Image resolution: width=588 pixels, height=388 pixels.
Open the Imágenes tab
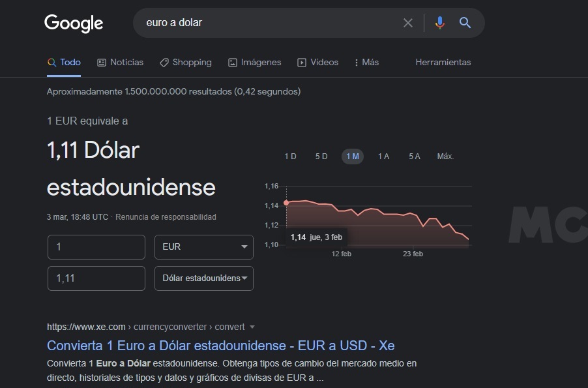[254, 63]
